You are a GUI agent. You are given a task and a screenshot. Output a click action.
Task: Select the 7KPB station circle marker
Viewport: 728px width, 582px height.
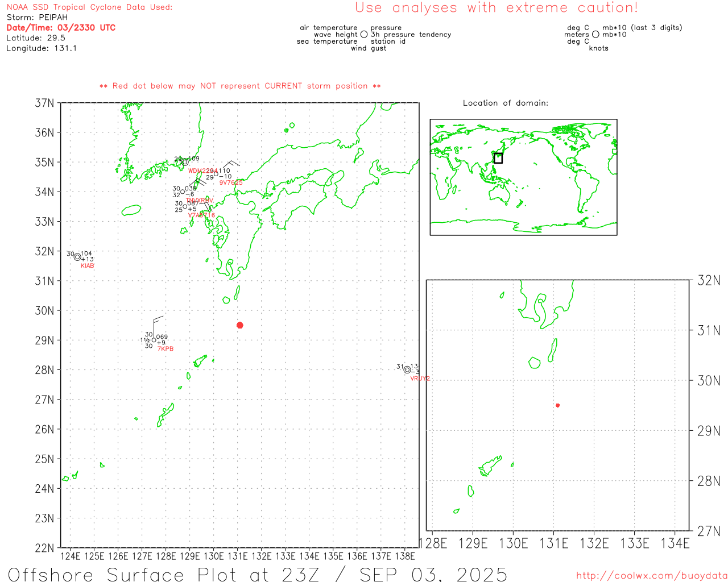click(x=154, y=340)
